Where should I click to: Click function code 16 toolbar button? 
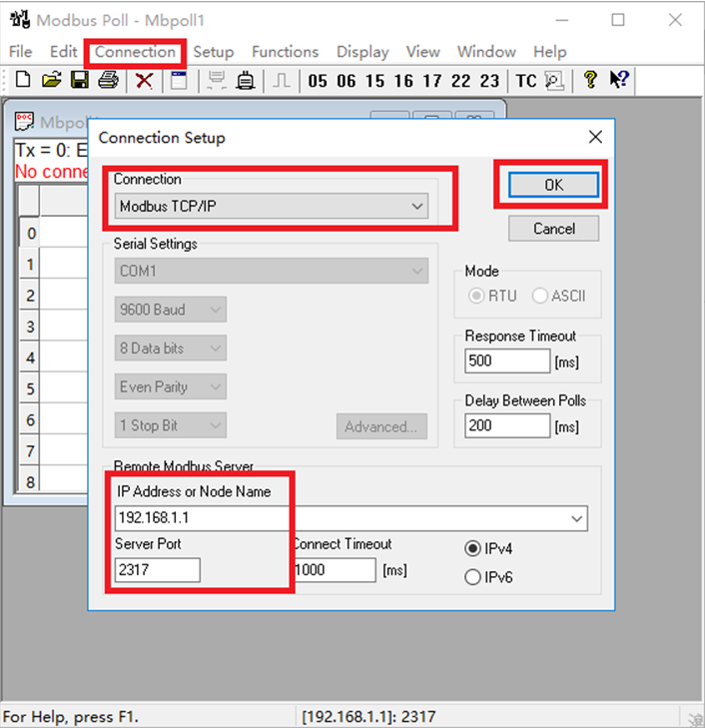coord(403,82)
